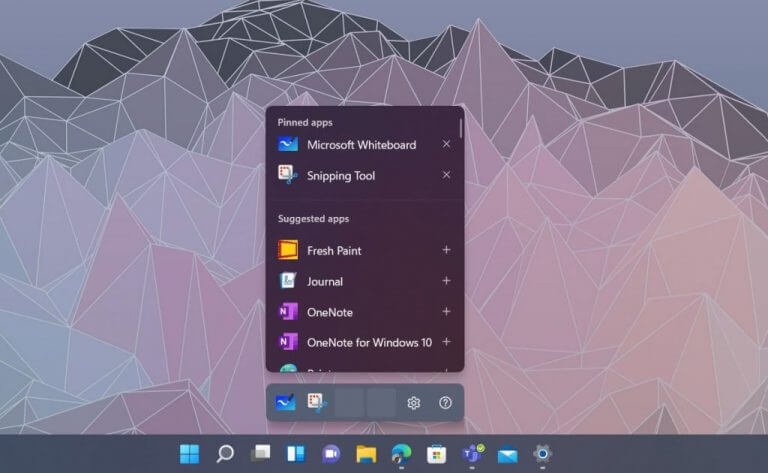768x473 pixels.
Task: Add OneNote to the pen menu
Action: pos(446,311)
